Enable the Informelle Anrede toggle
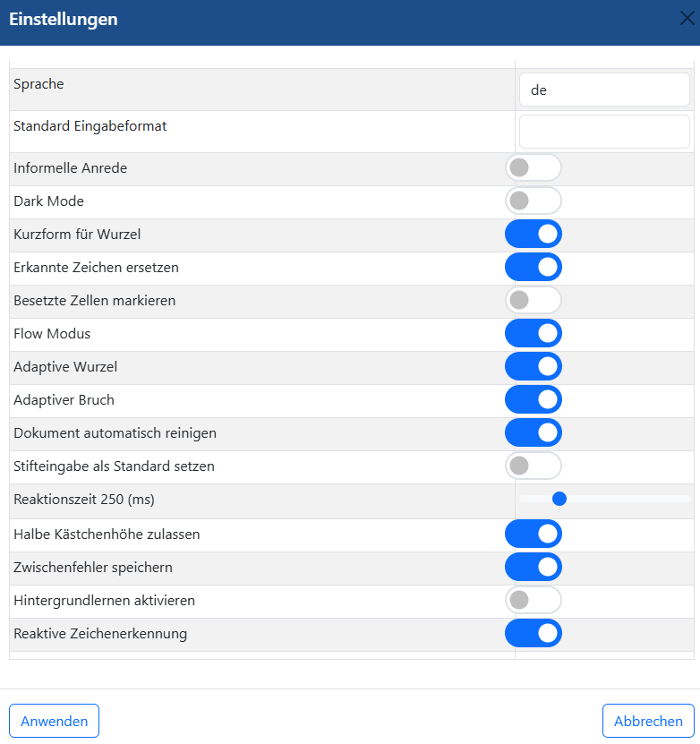The height and width of the screenshot is (744, 700). [534, 167]
